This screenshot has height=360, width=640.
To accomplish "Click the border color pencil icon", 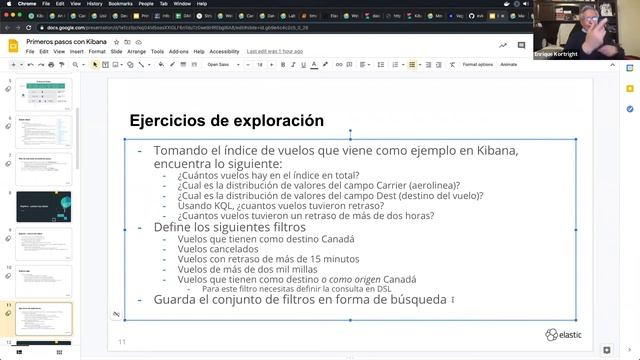I will click(172, 64).
